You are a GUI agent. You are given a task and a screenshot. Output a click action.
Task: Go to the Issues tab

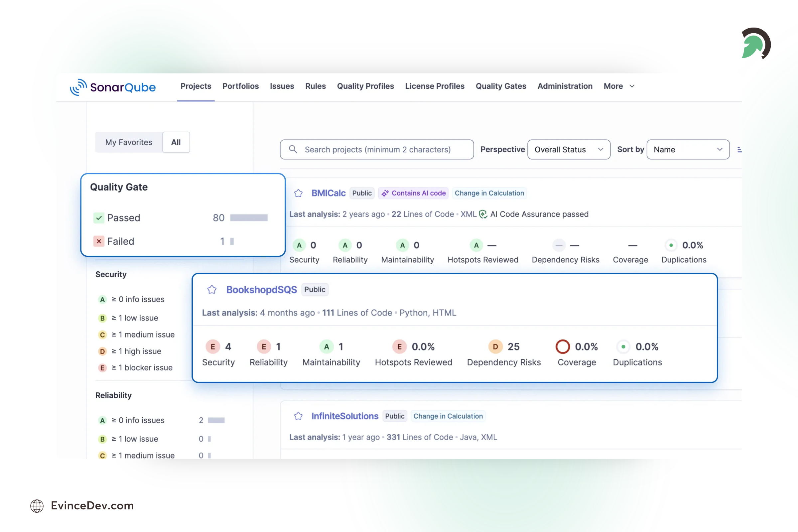(x=282, y=86)
